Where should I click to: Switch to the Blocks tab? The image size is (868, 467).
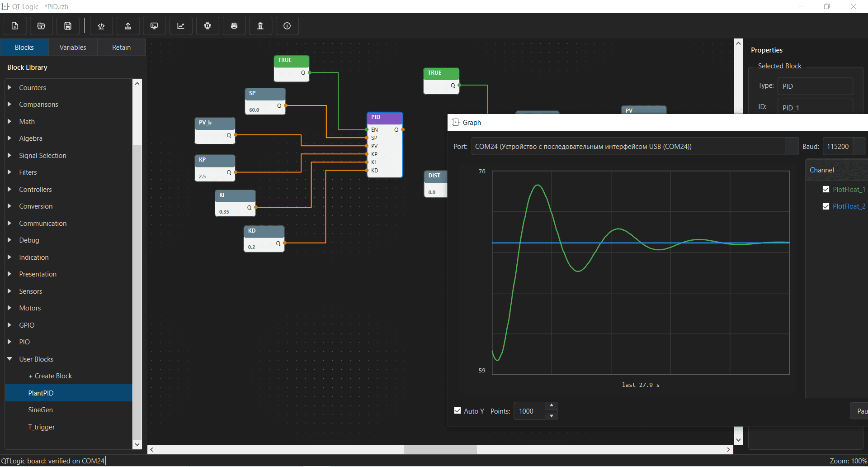(x=24, y=48)
